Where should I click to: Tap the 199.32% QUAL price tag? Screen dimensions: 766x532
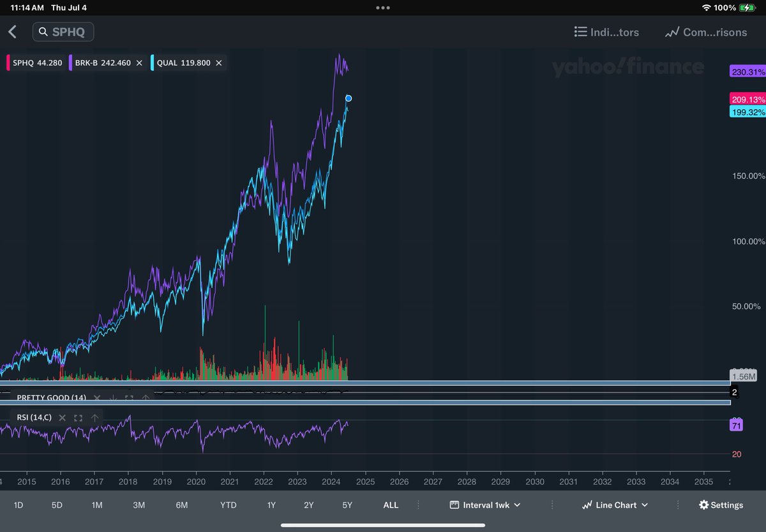click(747, 112)
